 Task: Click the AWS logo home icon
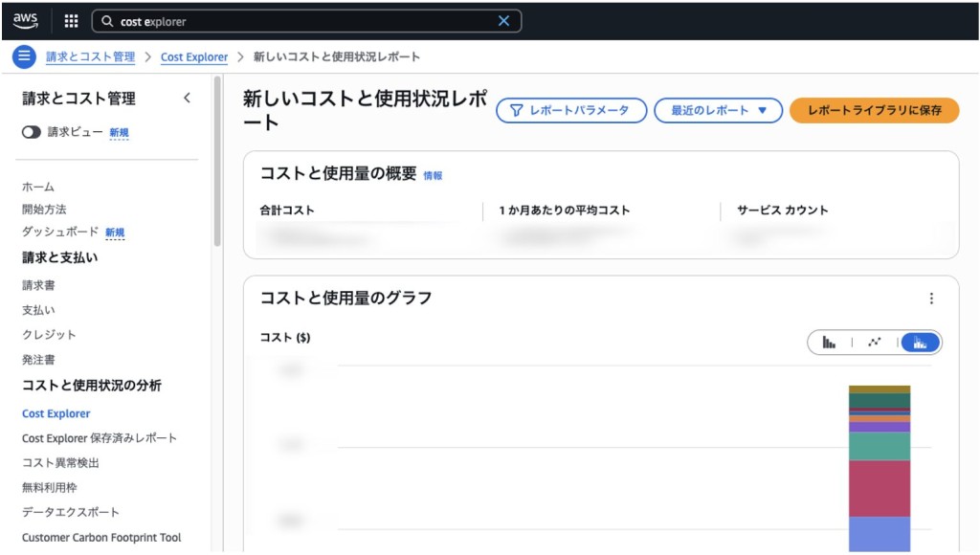coord(26,20)
